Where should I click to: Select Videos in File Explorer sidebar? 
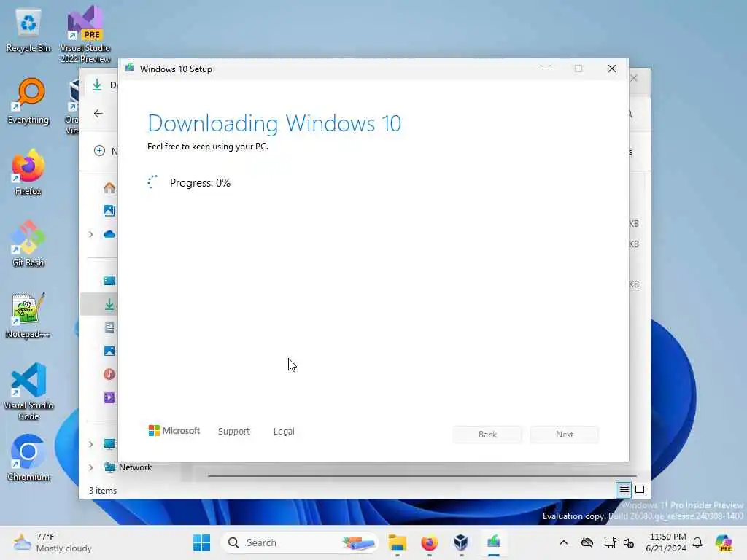(109, 397)
